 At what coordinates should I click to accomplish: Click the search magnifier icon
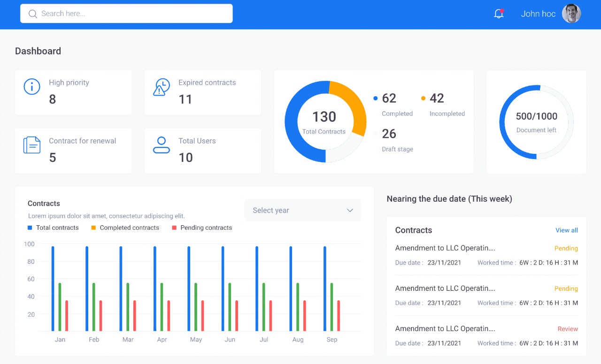pyautogui.click(x=32, y=14)
